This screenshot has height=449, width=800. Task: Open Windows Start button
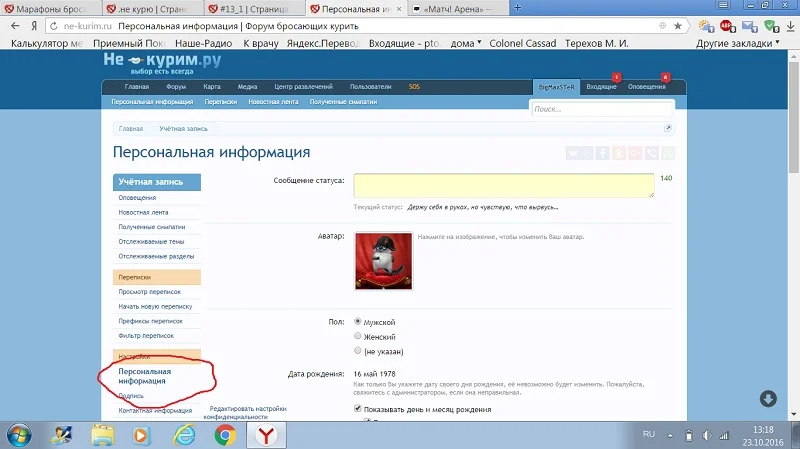click(19, 435)
